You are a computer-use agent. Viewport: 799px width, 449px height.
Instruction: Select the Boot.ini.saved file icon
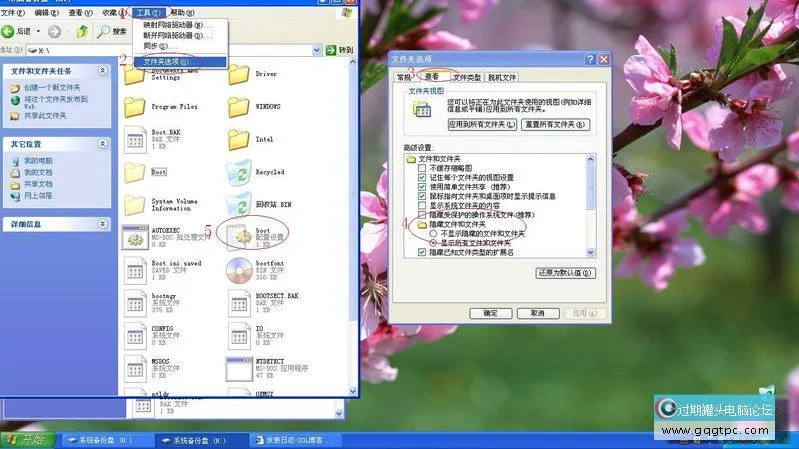coord(135,270)
